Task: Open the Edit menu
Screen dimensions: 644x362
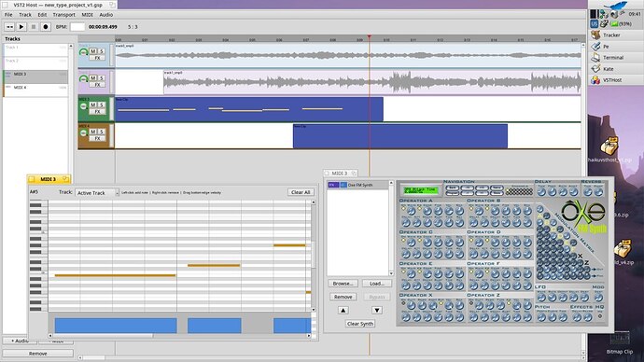Action: coord(42,14)
